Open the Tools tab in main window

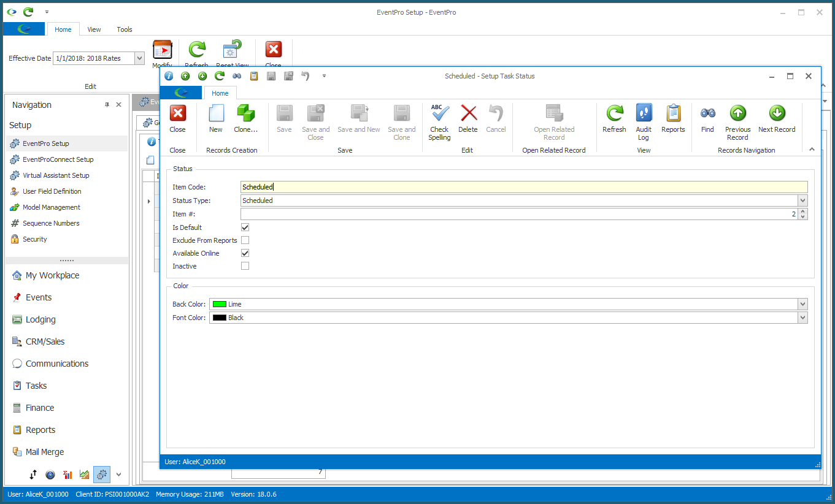tap(125, 29)
